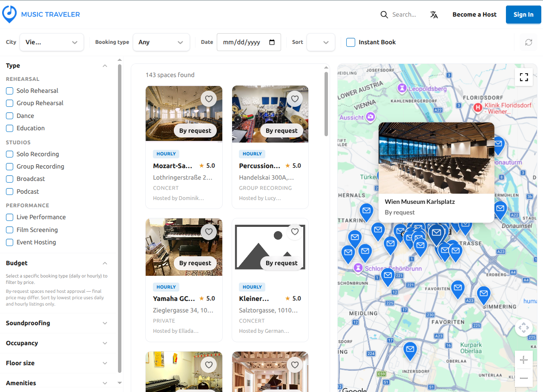Click the search magnifier icon
The width and height of the screenshot is (543, 392).
tap(384, 14)
